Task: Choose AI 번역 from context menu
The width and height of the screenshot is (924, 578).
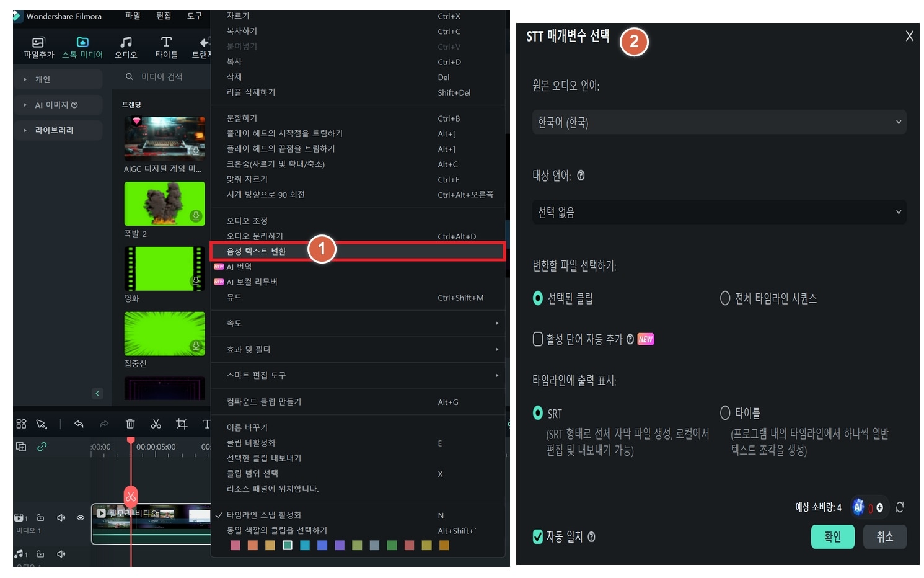Action: coord(358,267)
